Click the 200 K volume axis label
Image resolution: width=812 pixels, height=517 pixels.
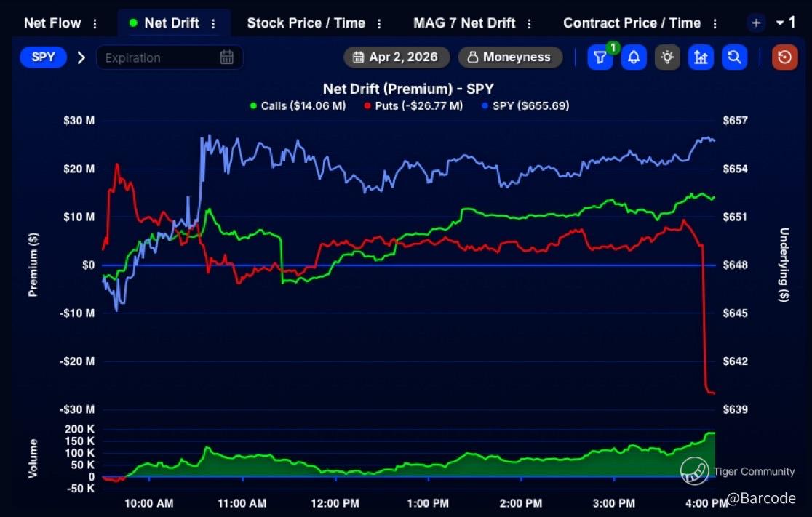80,429
